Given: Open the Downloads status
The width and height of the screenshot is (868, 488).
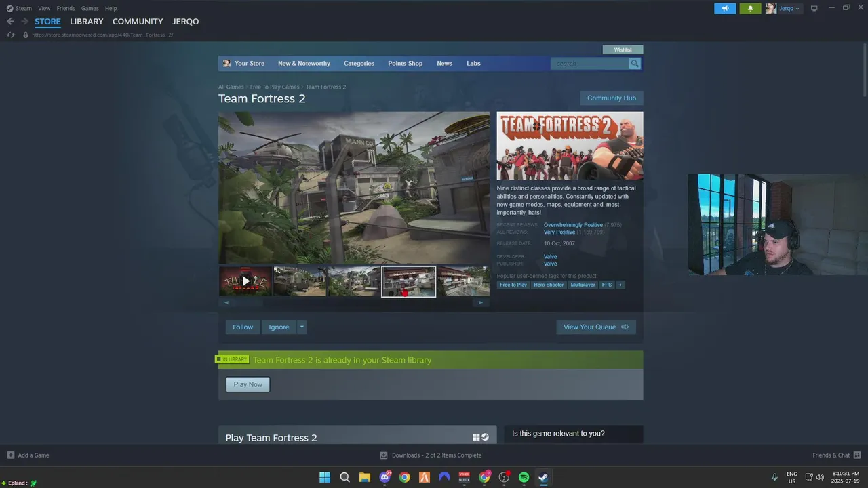Looking at the screenshot, I should tap(431, 455).
